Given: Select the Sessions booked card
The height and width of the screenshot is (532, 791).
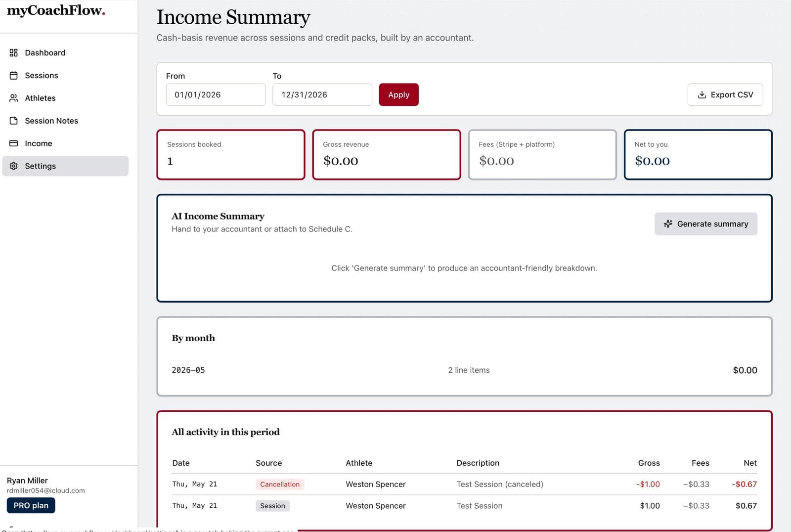Looking at the screenshot, I should (231, 155).
